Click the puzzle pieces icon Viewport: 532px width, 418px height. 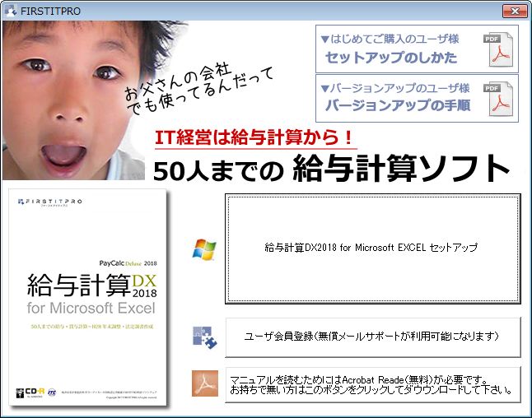click(204, 337)
